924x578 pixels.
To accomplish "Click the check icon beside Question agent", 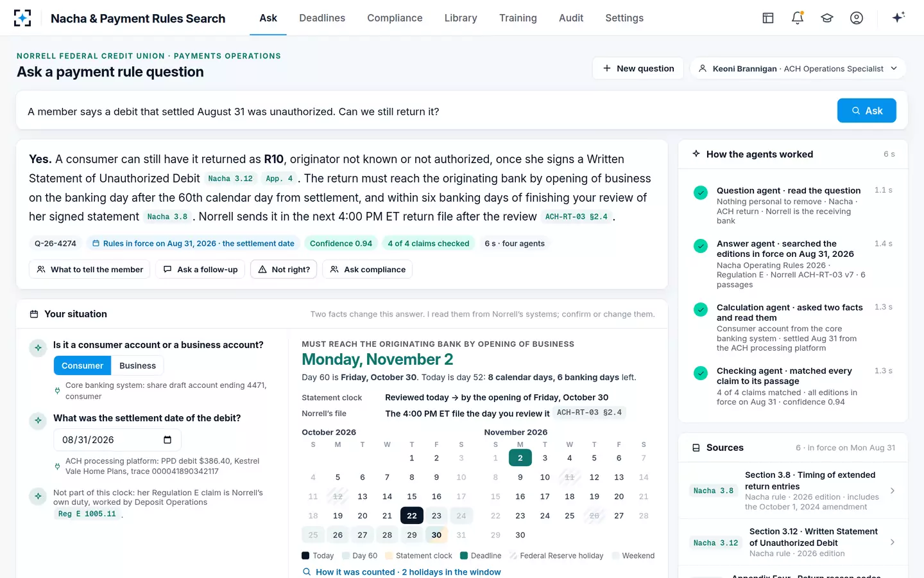I will 701,192.
